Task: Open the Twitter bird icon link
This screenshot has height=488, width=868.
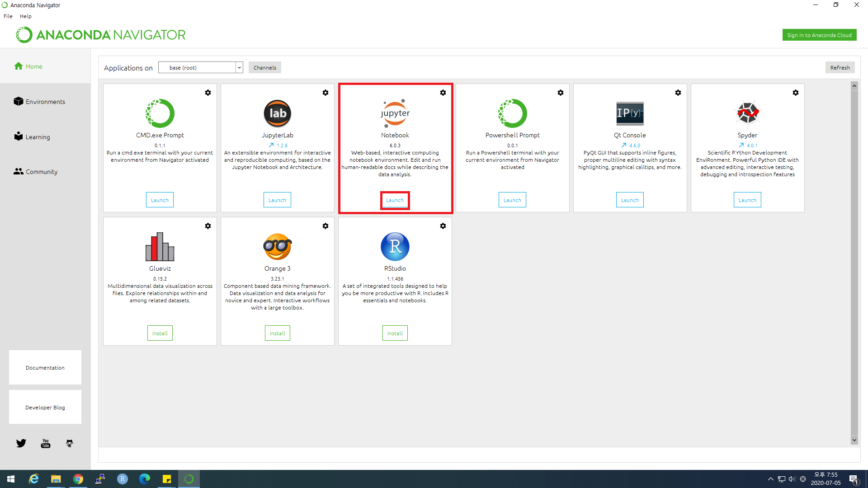Action: pos(21,443)
